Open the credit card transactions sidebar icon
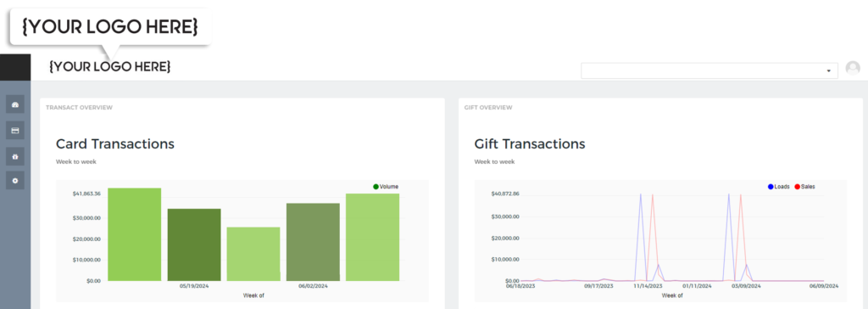Screen dimensions: 868x309 pos(15,131)
